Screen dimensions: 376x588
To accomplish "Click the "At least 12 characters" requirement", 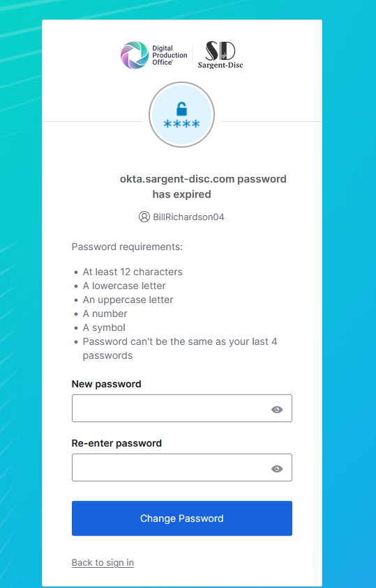I will (133, 272).
